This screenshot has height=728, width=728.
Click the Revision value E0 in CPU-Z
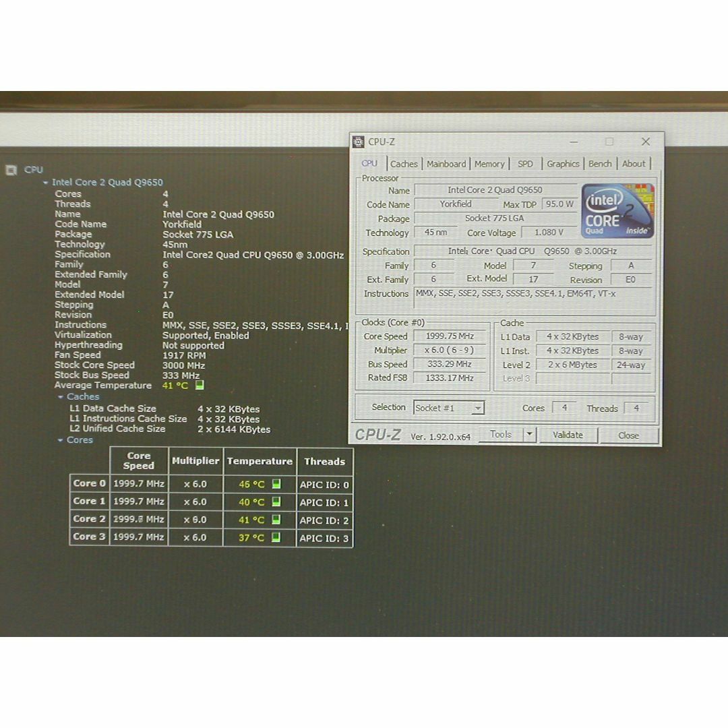[630, 280]
